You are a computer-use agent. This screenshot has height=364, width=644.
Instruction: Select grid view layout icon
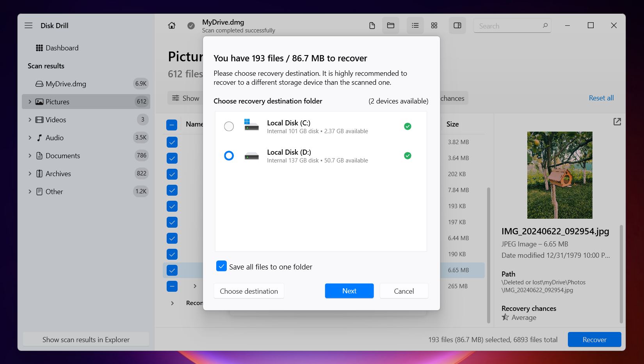(x=434, y=26)
